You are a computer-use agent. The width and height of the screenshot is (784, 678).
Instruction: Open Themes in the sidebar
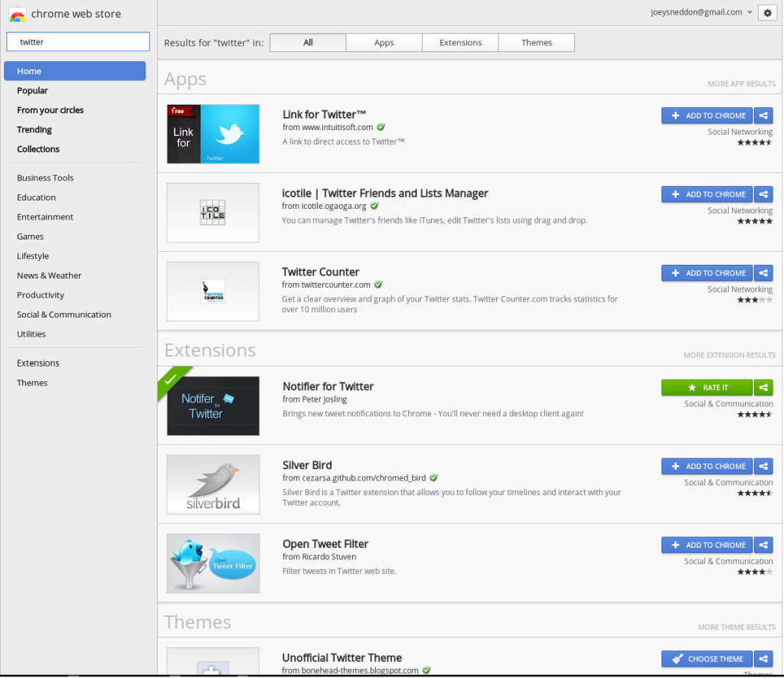coord(32,383)
